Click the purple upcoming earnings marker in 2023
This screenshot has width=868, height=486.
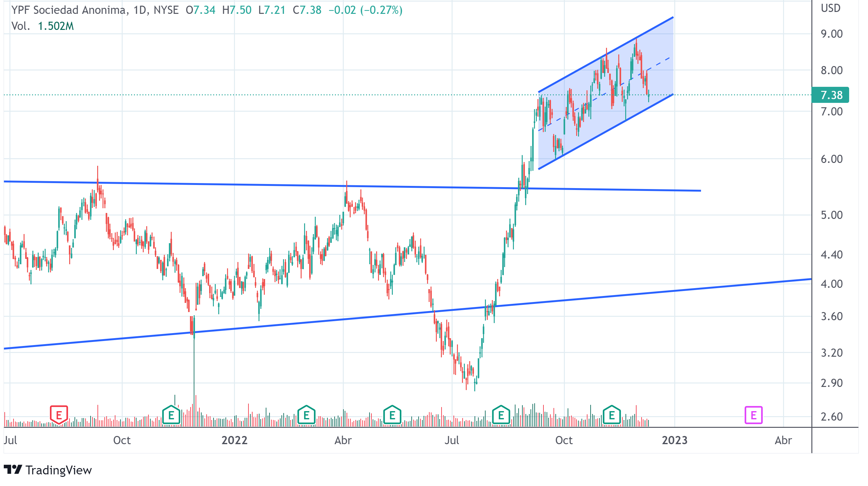754,415
